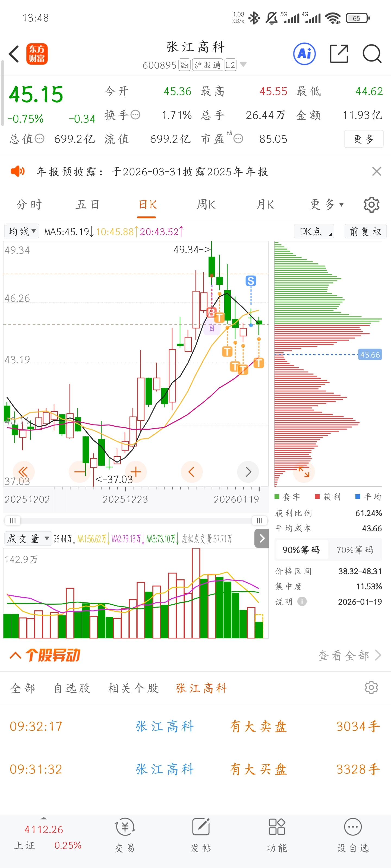The image size is (391, 868).
Task: Open the 沪股通 tag
Action: click(x=207, y=65)
